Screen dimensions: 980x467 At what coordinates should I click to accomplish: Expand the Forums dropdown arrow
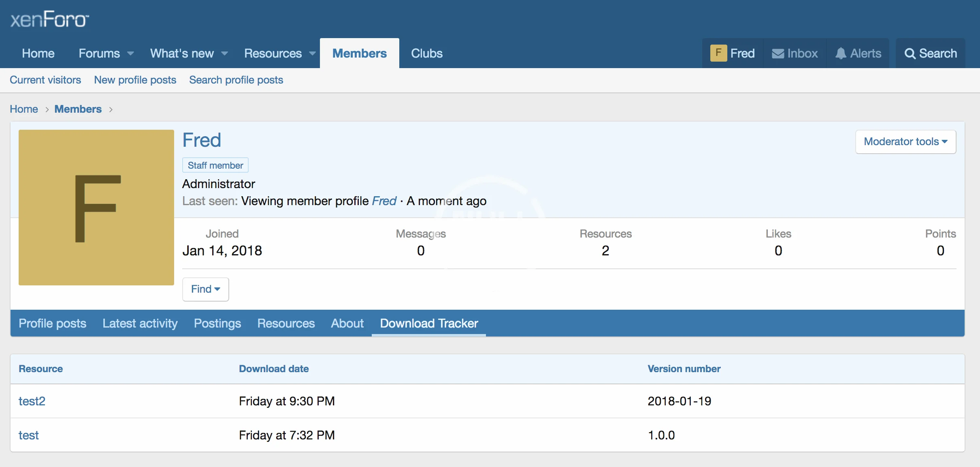tap(130, 54)
